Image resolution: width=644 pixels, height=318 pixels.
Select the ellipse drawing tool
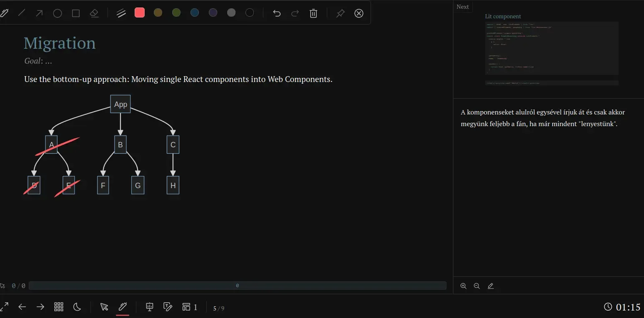[x=58, y=13]
